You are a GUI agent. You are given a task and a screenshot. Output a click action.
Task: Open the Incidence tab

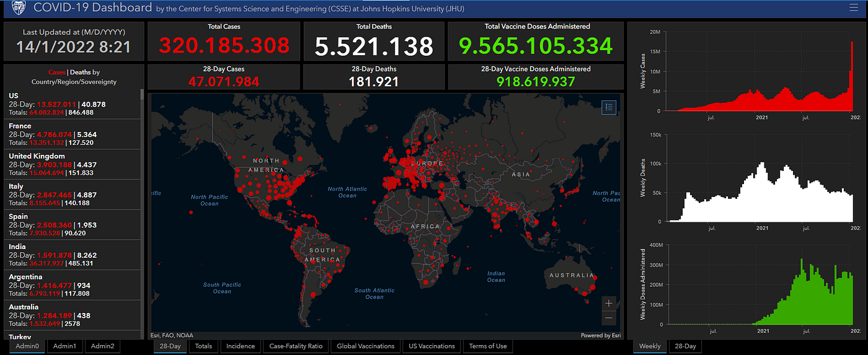241,346
